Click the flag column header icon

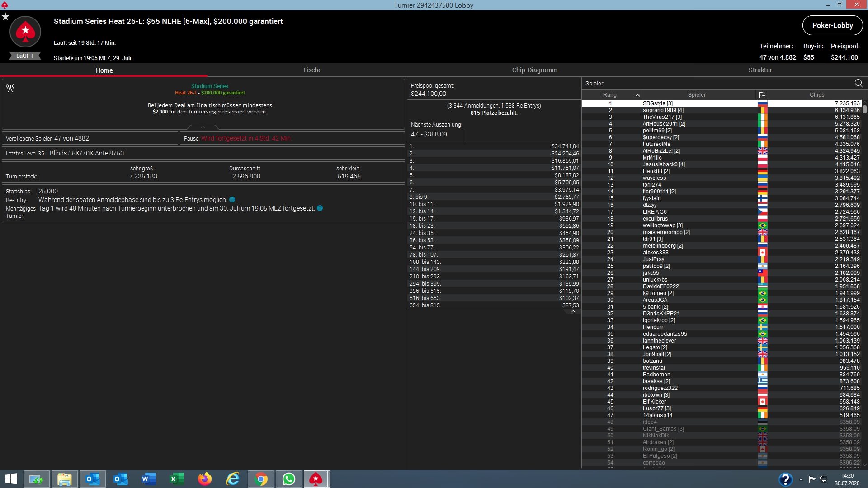[762, 95]
